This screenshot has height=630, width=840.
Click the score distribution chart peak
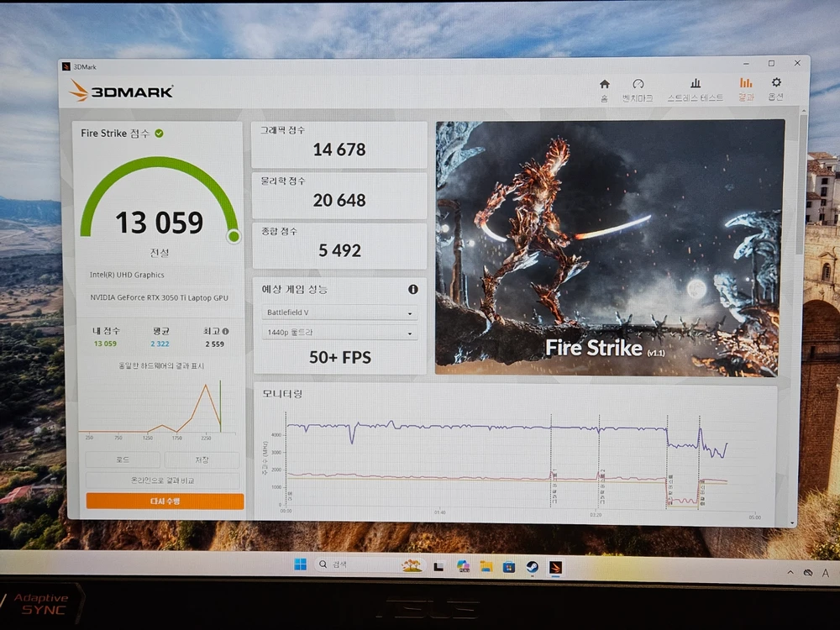[206, 386]
